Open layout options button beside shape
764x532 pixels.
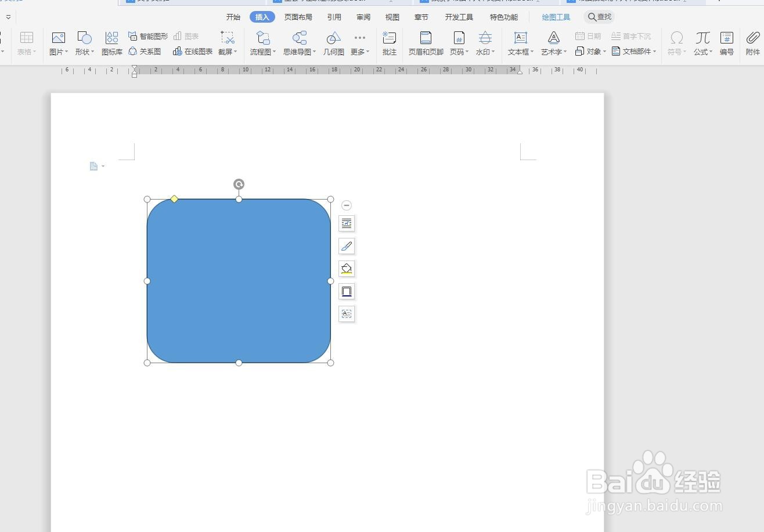point(347,223)
